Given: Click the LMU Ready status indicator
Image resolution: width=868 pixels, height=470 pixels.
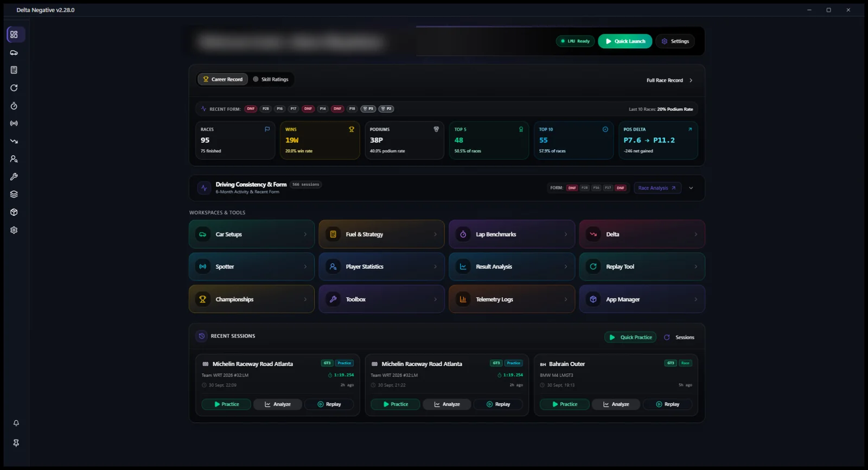Looking at the screenshot, I should (575, 41).
